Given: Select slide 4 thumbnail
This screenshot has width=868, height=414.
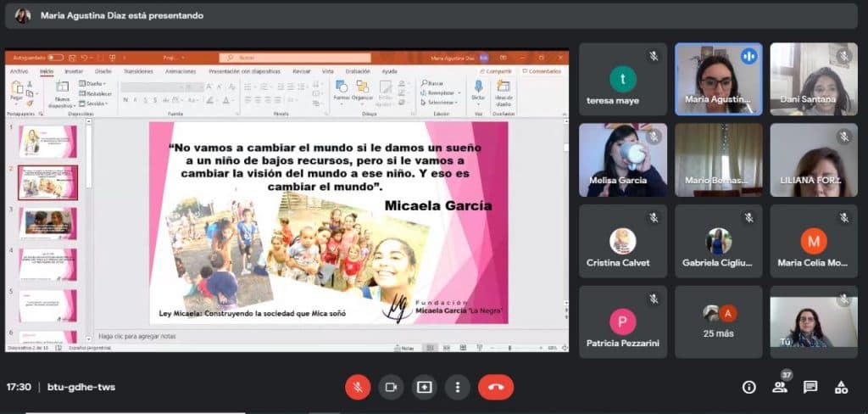Looking at the screenshot, I should tap(47, 265).
